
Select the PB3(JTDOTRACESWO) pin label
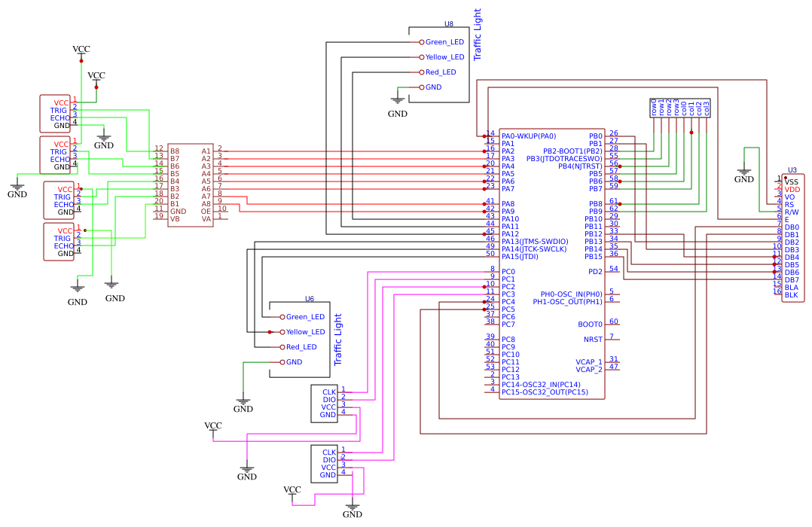(x=564, y=158)
